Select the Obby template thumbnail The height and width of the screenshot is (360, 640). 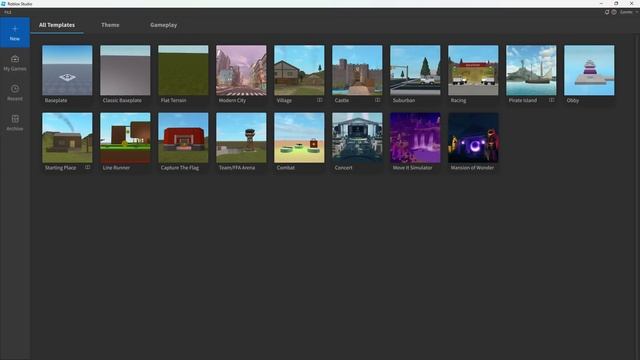[589, 70]
